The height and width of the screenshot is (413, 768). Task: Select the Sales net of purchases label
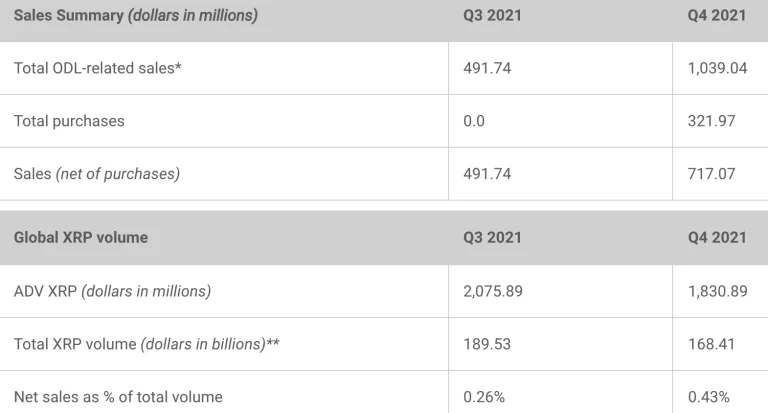[97, 174]
